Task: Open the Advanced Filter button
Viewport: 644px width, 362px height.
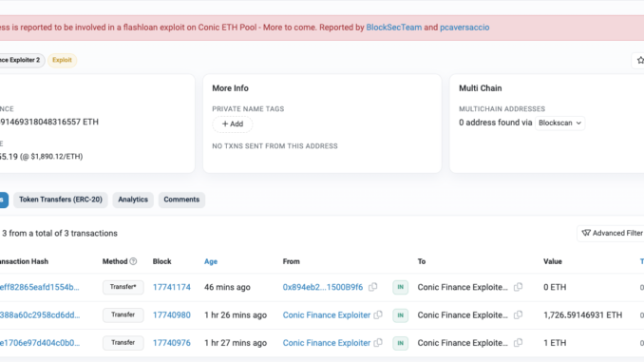Action: [611, 234]
